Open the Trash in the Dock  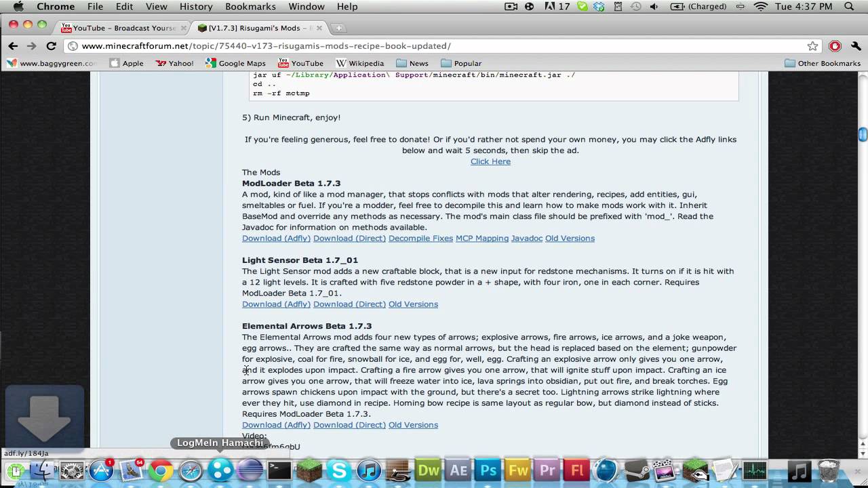pos(829,470)
